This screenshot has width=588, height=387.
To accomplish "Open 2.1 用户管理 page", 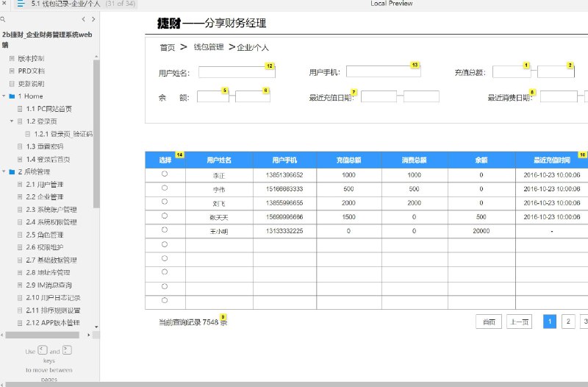I will [45, 185].
